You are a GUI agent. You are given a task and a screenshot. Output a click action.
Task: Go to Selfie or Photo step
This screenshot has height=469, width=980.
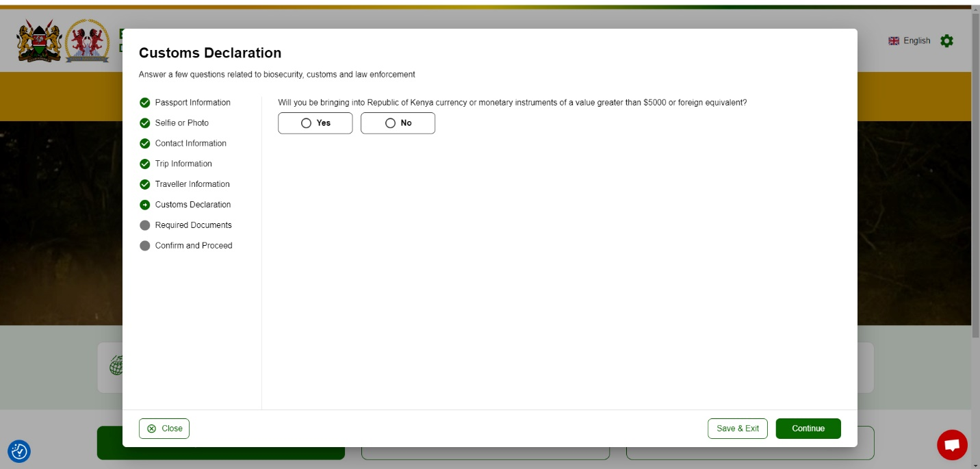(x=181, y=123)
